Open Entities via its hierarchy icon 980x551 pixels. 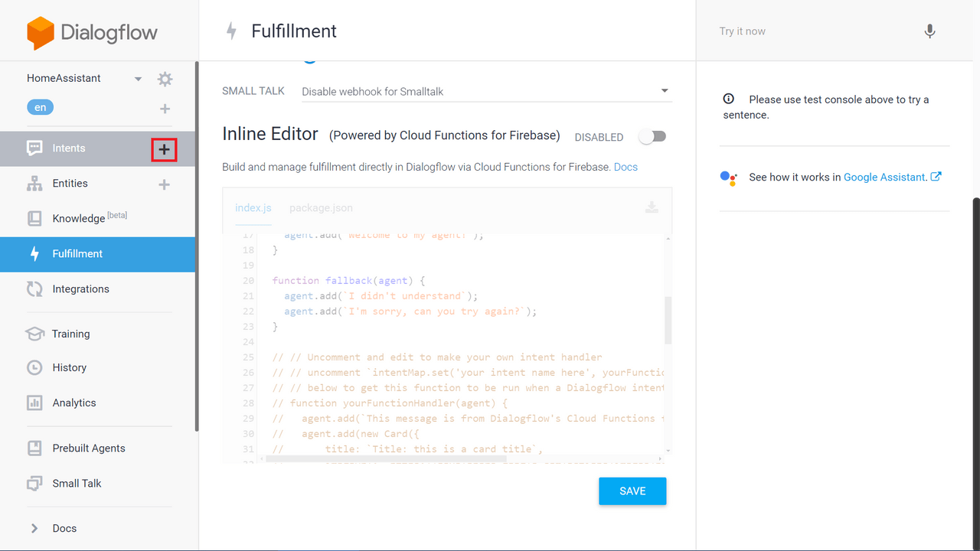[34, 184]
